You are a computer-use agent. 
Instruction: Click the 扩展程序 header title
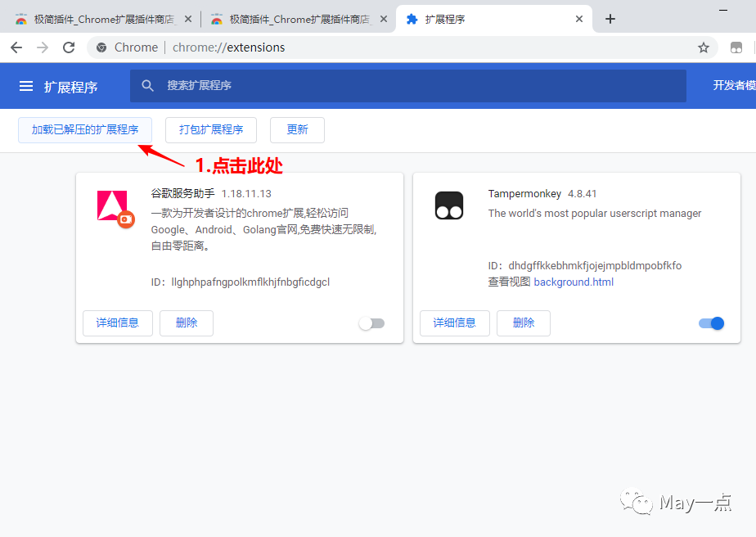pyautogui.click(x=71, y=87)
